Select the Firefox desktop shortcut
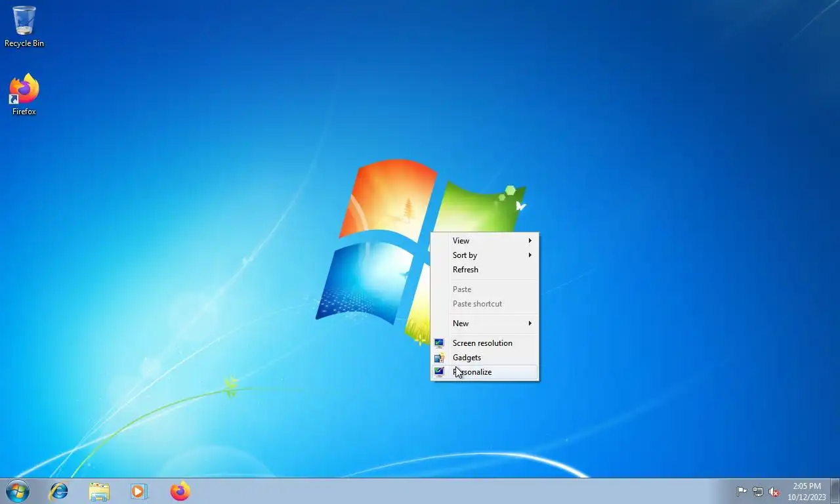This screenshot has width=840, height=504. pyautogui.click(x=24, y=94)
